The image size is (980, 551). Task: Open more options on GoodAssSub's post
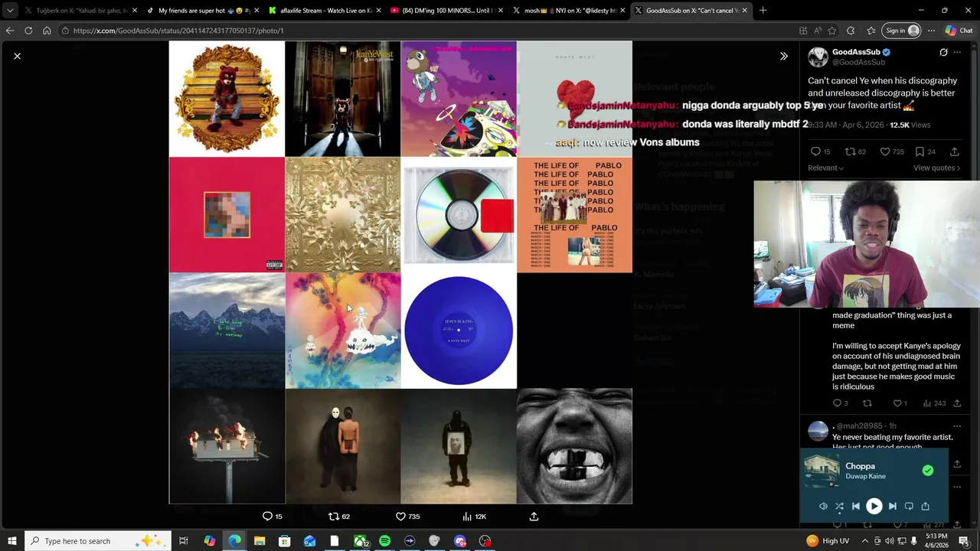(x=957, y=53)
